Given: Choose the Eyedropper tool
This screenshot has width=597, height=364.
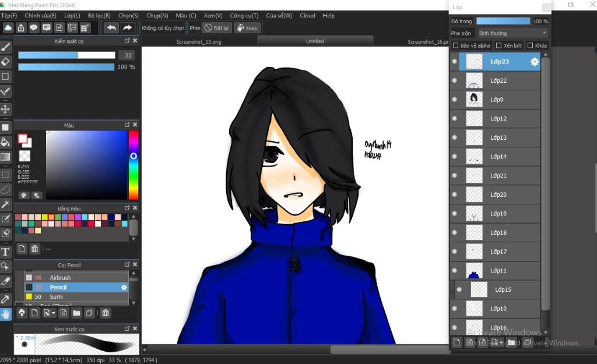Looking at the screenshot, I should coord(5,299).
